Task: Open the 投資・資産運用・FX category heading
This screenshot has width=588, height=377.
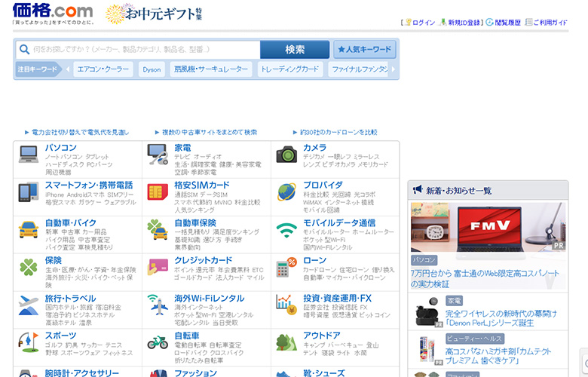Action: (x=337, y=299)
